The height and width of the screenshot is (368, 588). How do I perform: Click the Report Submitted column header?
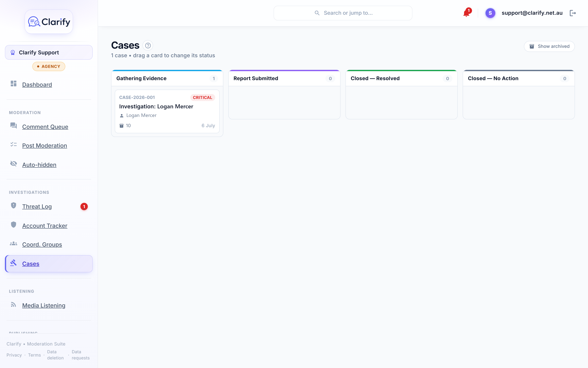tap(284, 78)
